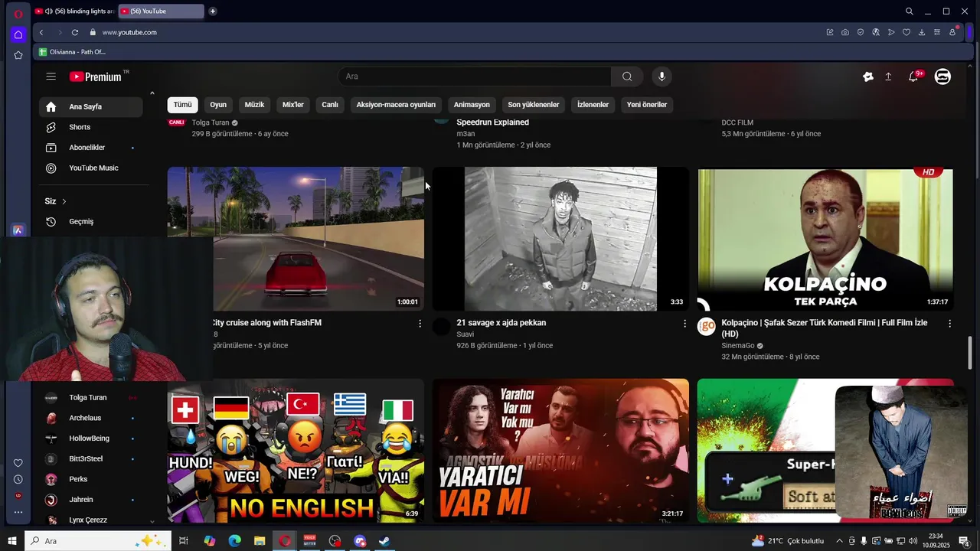Viewport: 980px width, 551px height.
Task: Open options for 21 savage x ajda pekkan
Action: coord(684,324)
